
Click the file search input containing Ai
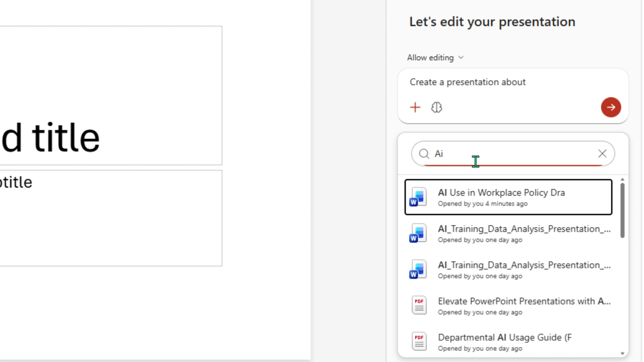click(x=513, y=154)
